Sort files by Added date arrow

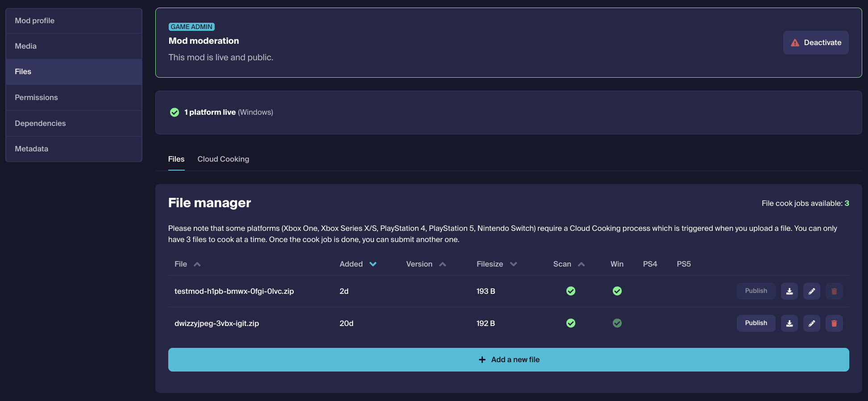point(373,264)
